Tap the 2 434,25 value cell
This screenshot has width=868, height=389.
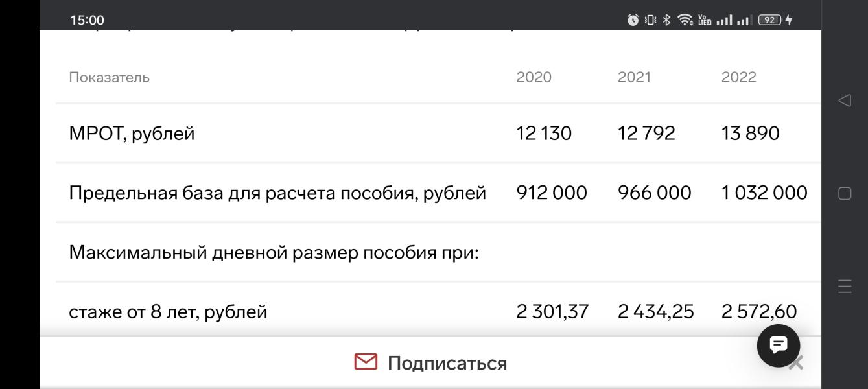click(655, 312)
